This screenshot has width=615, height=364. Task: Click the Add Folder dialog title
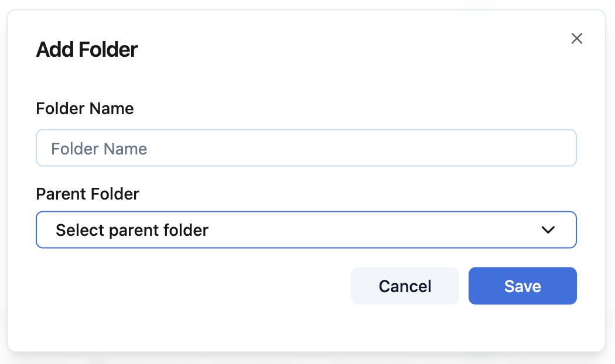click(87, 50)
